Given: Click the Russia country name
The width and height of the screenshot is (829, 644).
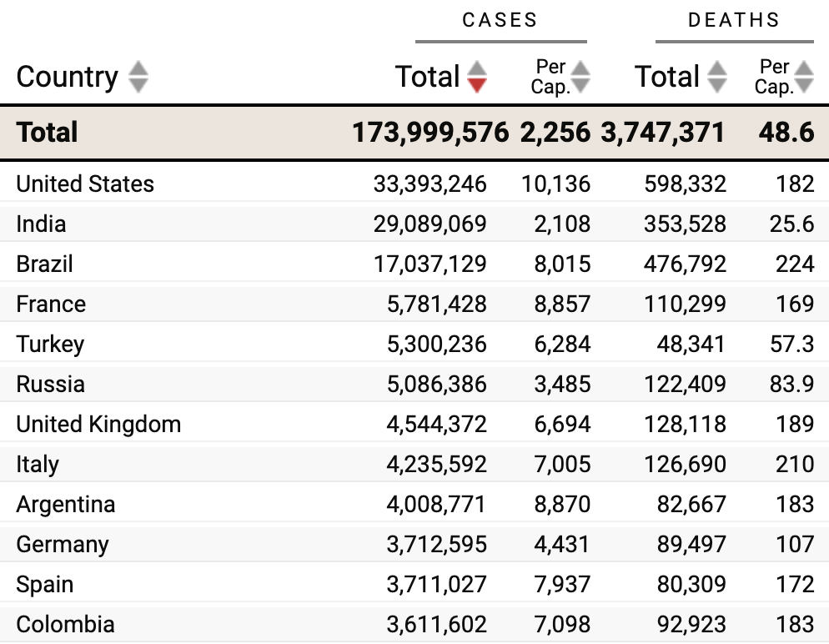Looking at the screenshot, I should [x=50, y=384].
